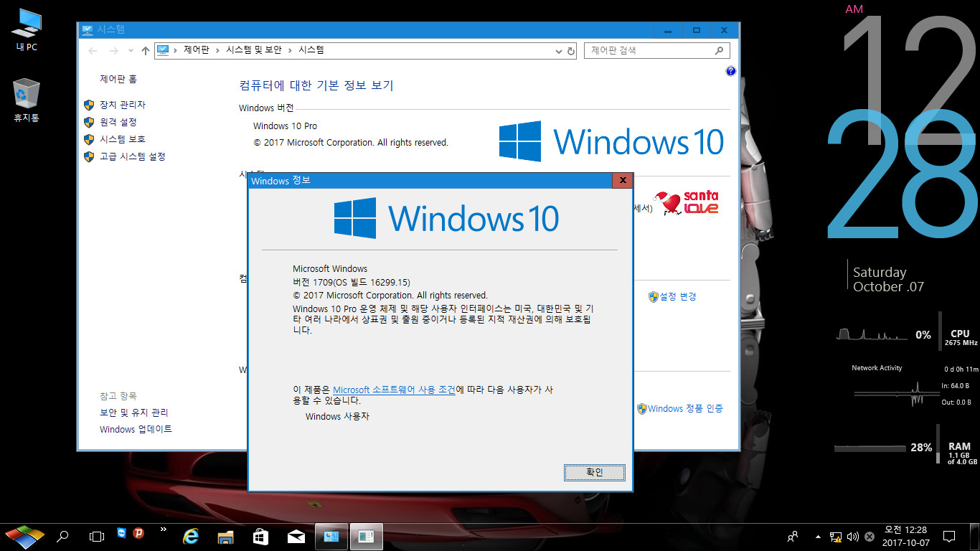Viewport: 980px width, 551px height.
Task: Expand quick launch overflow chevron
Action: pyautogui.click(x=163, y=530)
